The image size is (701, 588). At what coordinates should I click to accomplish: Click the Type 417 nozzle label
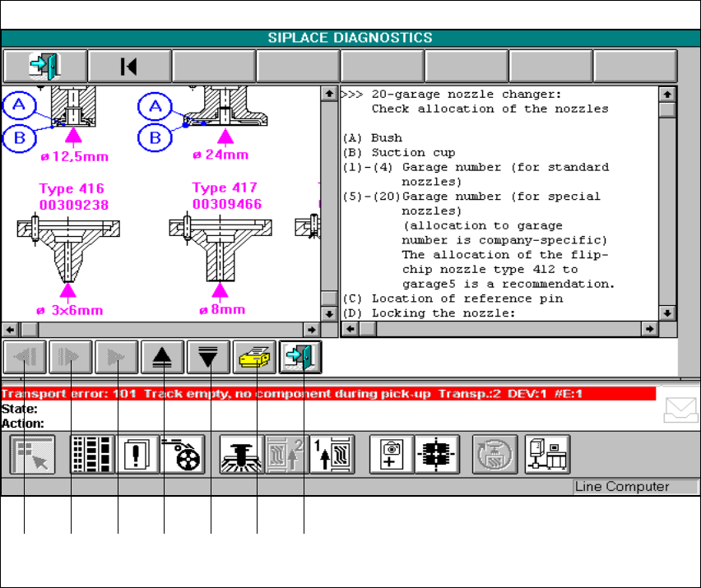pos(225,188)
